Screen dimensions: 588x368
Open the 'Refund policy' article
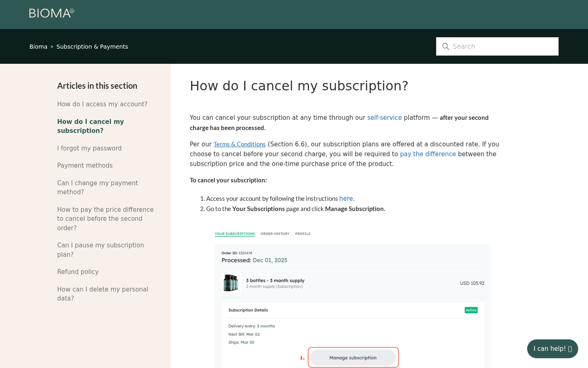click(78, 272)
